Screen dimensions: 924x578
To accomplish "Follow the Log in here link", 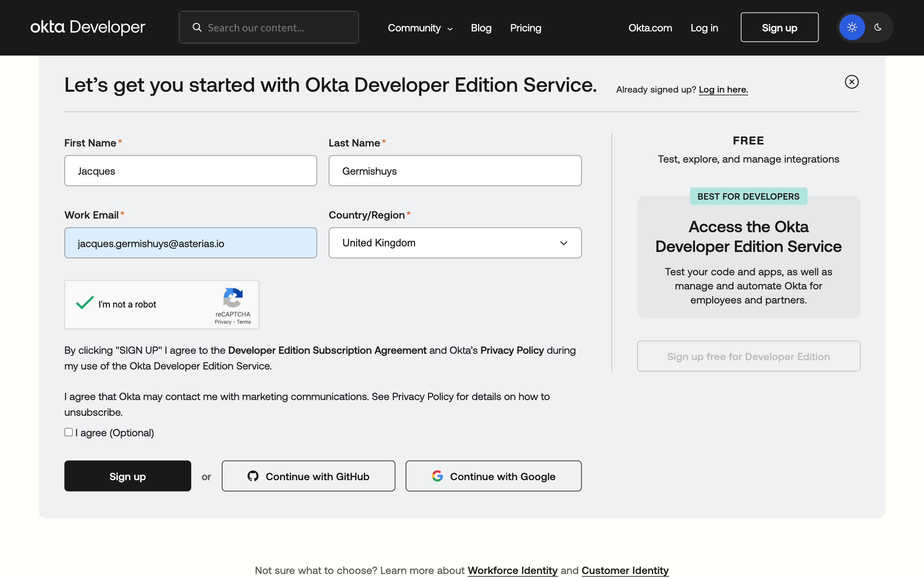I will pyautogui.click(x=723, y=89).
